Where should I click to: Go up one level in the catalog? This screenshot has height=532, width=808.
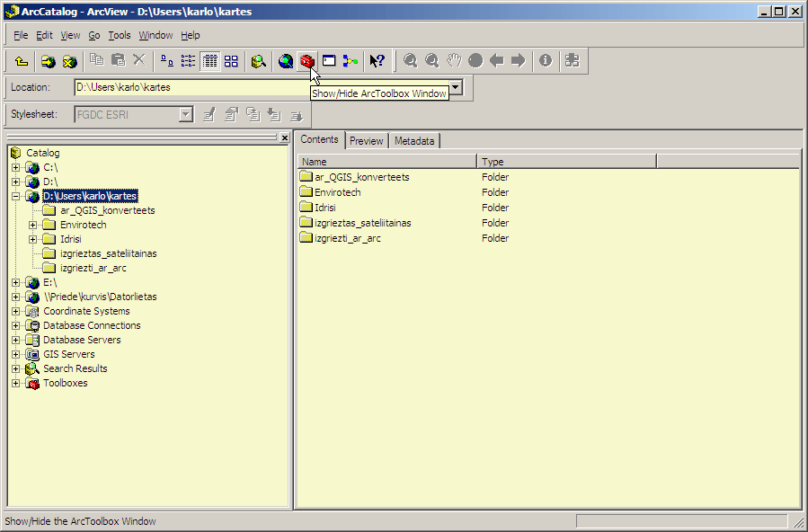[22, 61]
